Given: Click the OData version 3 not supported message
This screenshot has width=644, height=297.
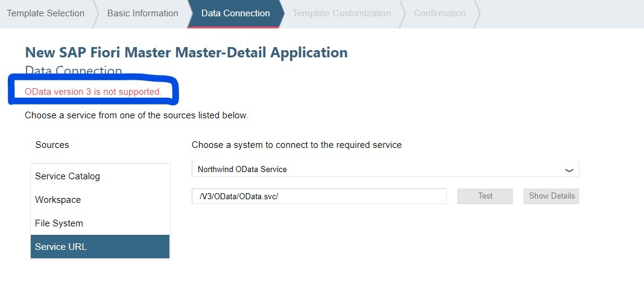Looking at the screenshot, I should [93, 92].
